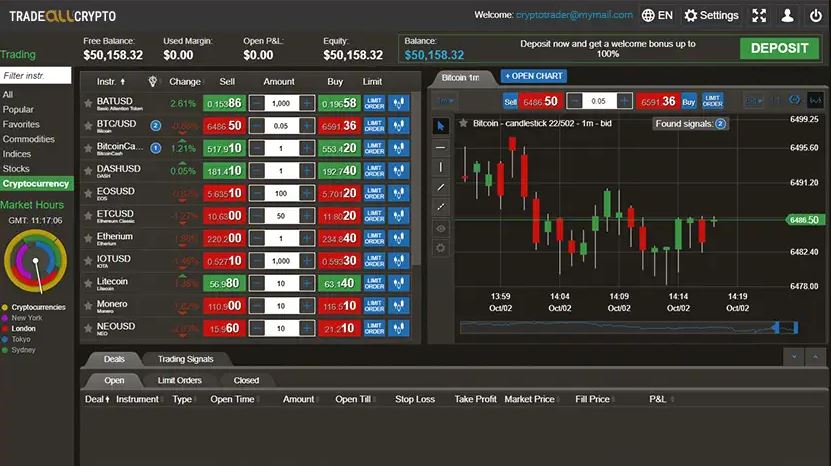
Task: Switch to the Limit Orders tab
Action: 180,380
